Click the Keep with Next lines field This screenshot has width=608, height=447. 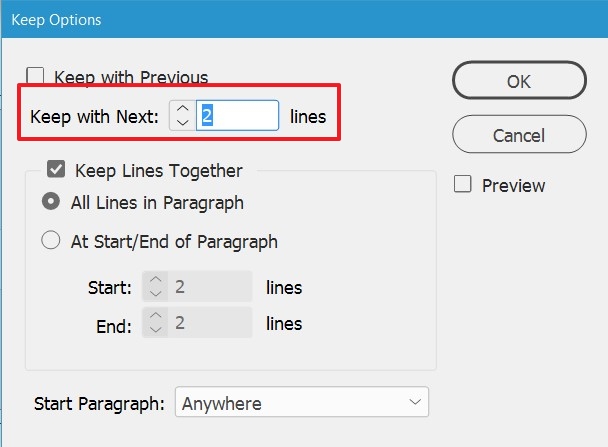238,116
